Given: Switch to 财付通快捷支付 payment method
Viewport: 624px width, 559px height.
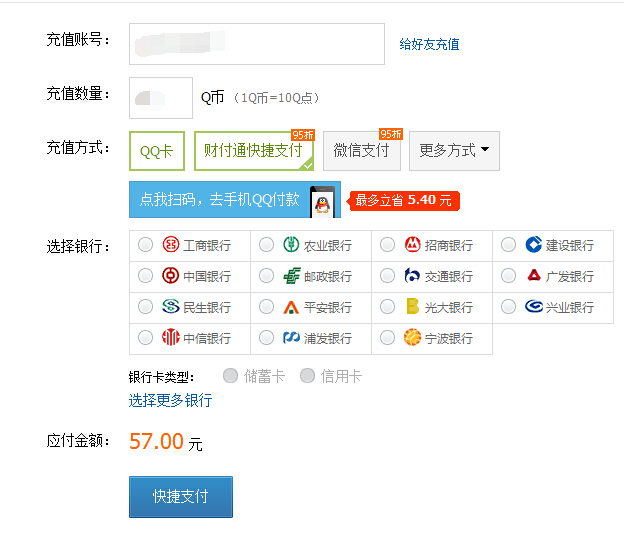Looking at the screenshot, I should point(254,151).
